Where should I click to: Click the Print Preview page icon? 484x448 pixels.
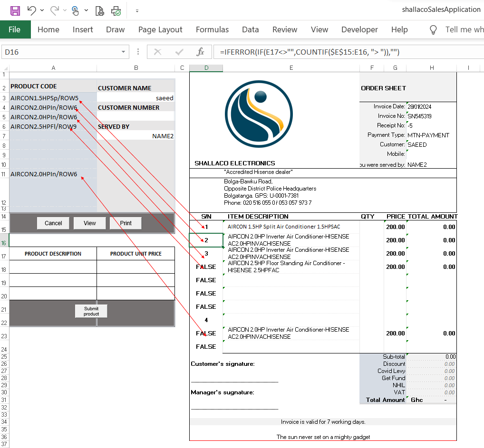[x=100, y=11]
